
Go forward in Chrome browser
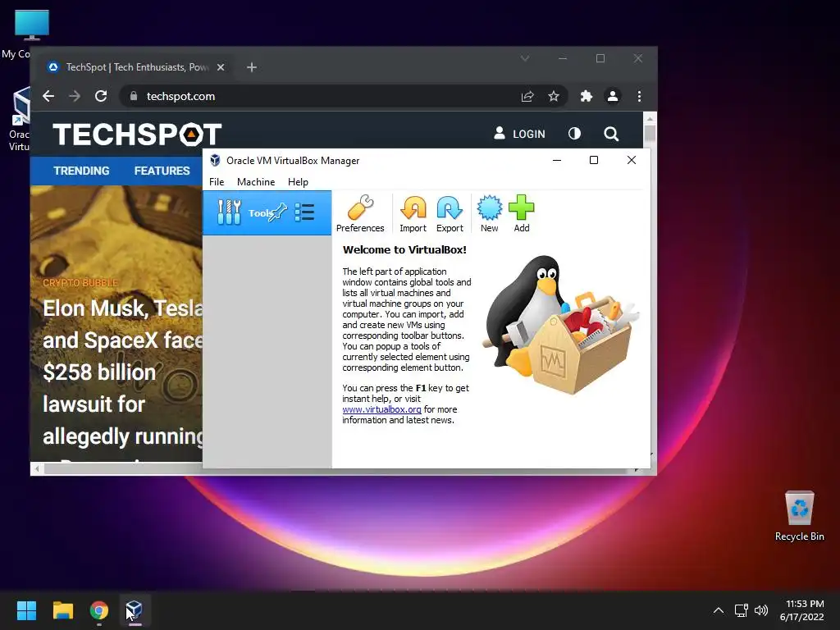[75, 96]
